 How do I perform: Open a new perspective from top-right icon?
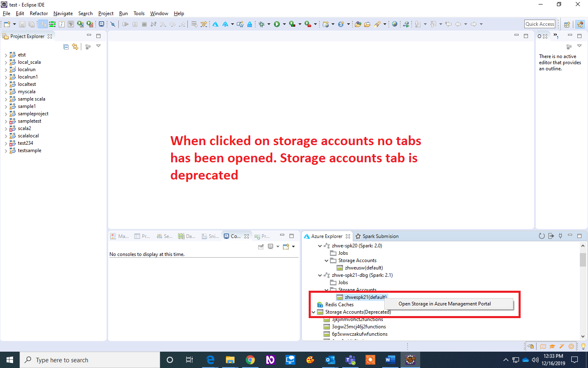pos(567,24)
